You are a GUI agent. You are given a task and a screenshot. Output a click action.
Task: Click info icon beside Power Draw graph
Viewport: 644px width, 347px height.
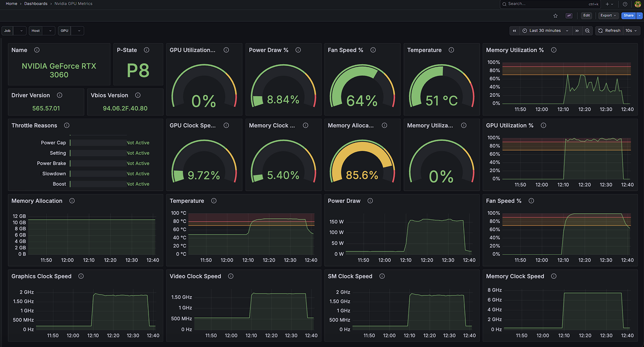(x=370, y=201)
